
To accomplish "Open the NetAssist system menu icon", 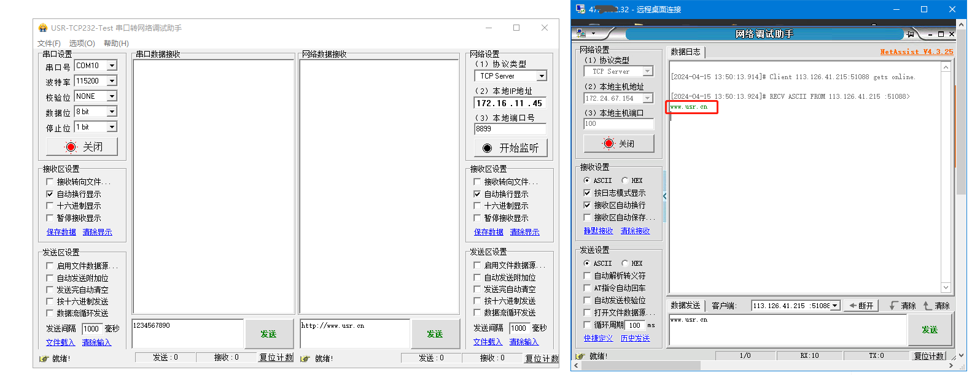I will 581,34.
